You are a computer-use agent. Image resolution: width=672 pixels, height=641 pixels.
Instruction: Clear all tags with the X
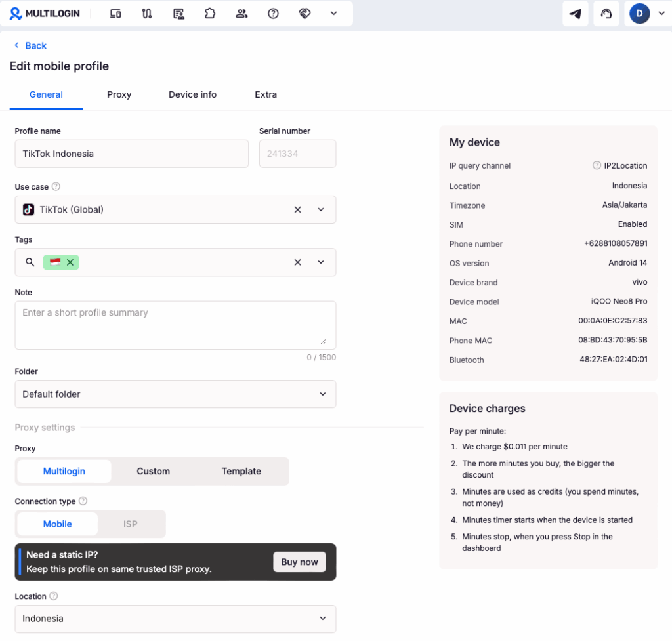[297, 262]
